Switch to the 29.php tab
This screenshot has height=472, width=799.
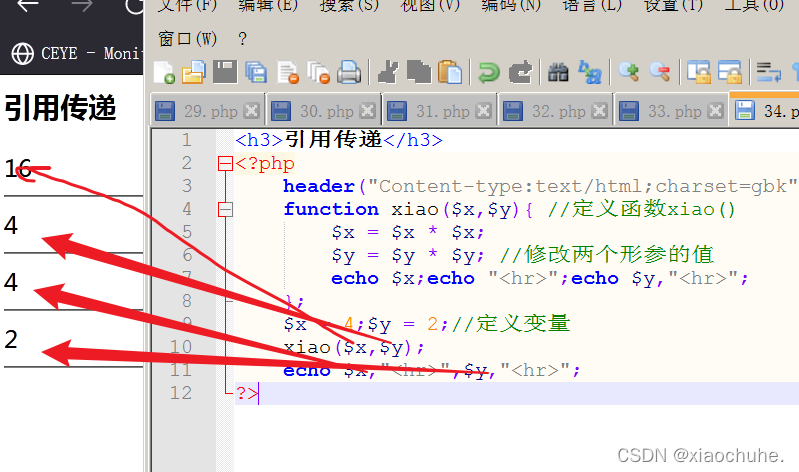(x=210, y=111)
